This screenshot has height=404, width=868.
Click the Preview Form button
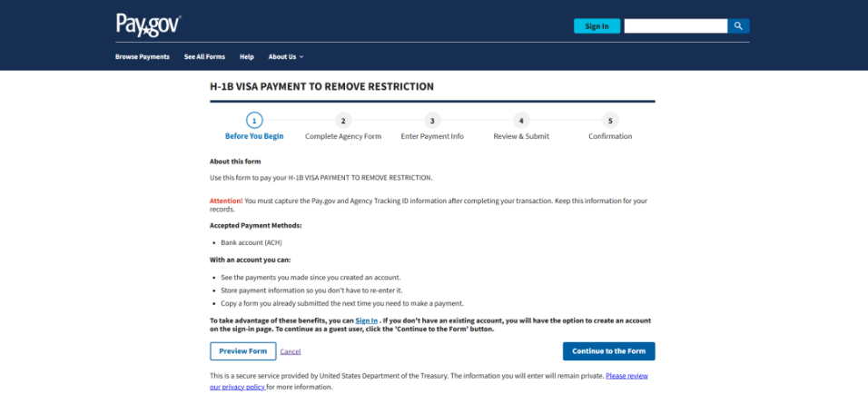(x=242, y=351)
